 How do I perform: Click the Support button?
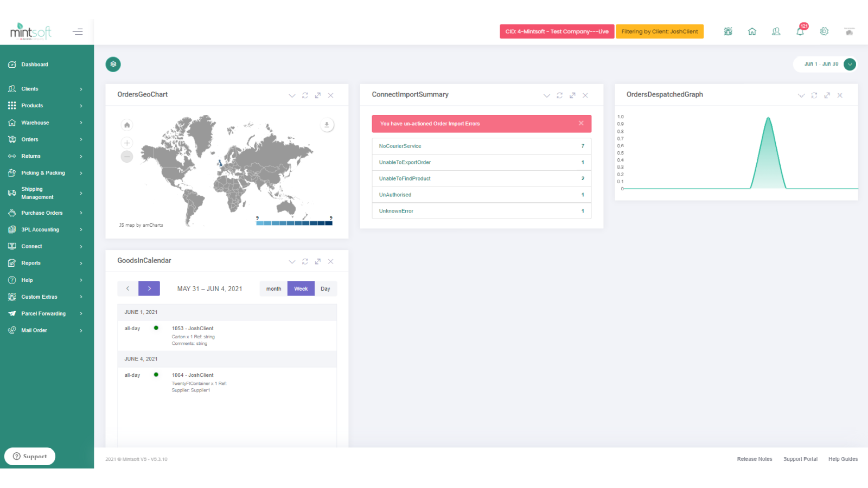[x=30, y=457]
